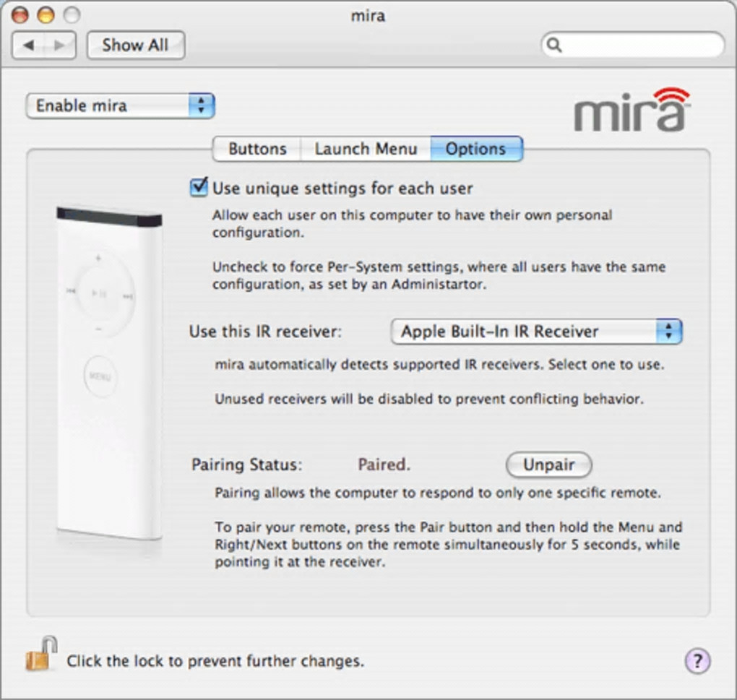This screenshot has height=700, width=737.
Task: Click the magnifying glass search icon
Action: click(x=555, y=45)
